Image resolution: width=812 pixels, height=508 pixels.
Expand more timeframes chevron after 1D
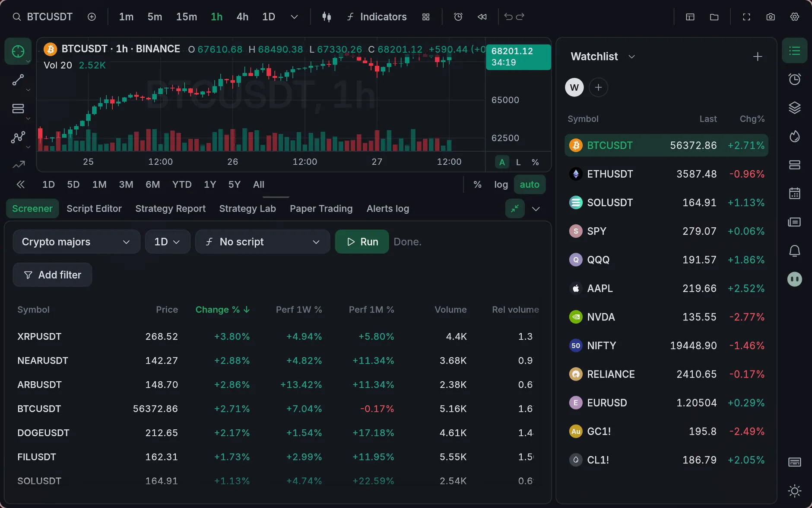294,17
